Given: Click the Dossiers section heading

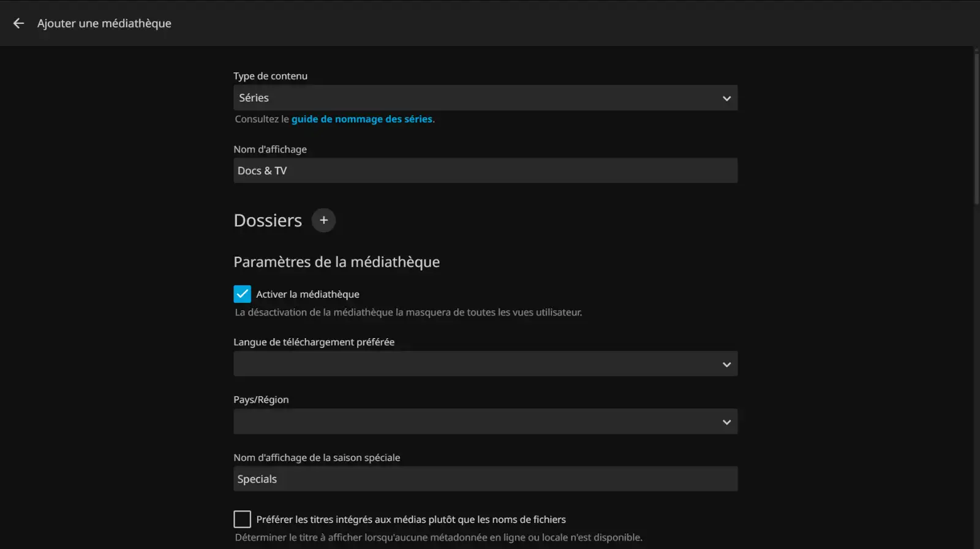Looking at the screenshot, I should pyautogui.click(x=268, y=221).
